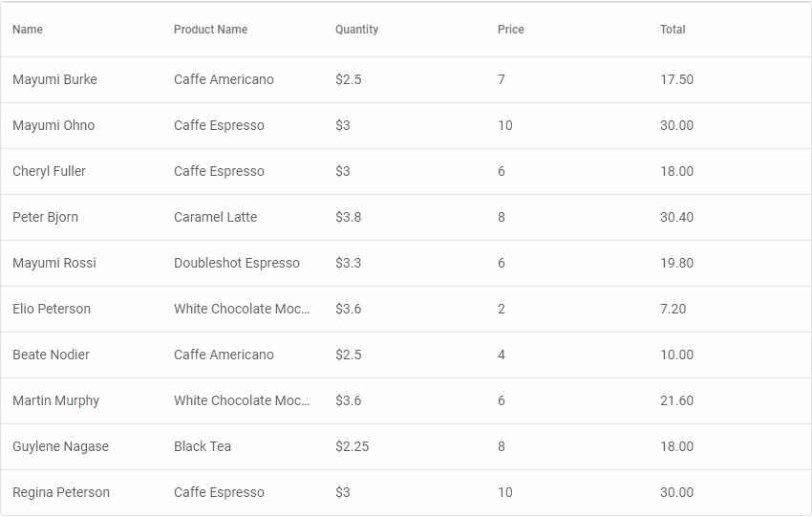Click the Peter Bjorn name cell
The image size is (812, 517).
pos(45,217)
